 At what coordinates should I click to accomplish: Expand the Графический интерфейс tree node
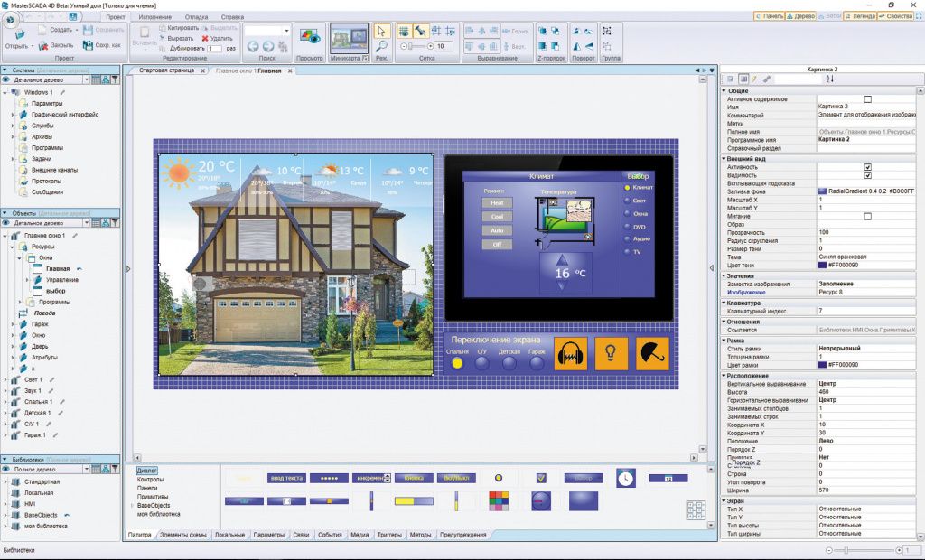tap(13, 115)
